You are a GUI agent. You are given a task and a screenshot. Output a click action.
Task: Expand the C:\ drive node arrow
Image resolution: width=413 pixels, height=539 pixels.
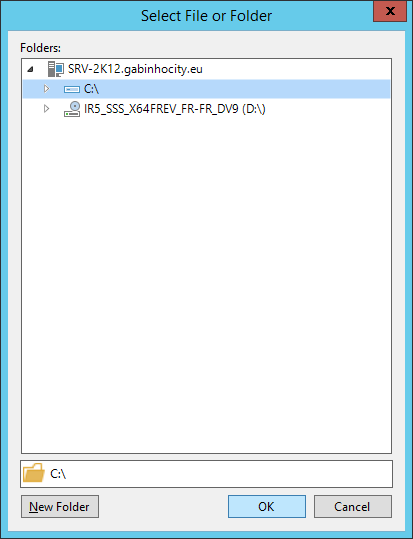46,89
